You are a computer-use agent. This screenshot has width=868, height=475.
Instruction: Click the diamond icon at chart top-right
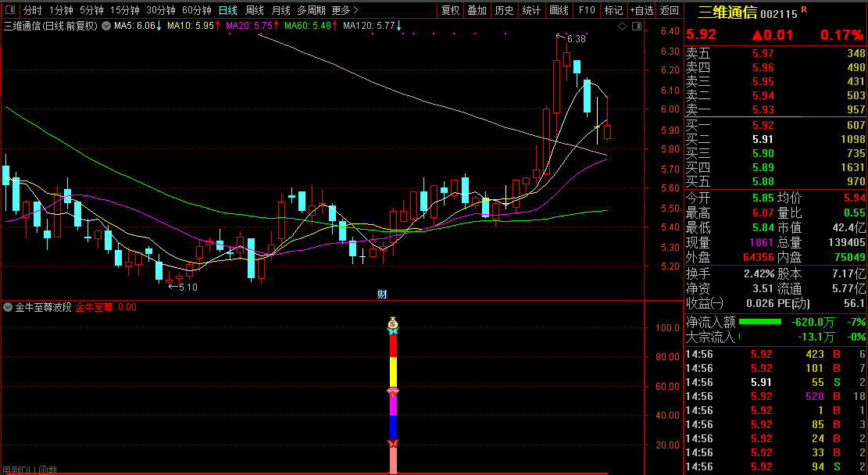click(x=622, y=26)
